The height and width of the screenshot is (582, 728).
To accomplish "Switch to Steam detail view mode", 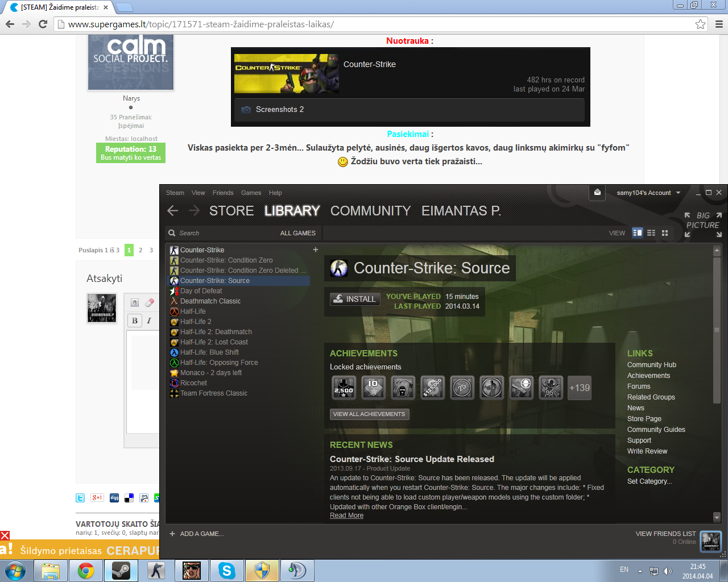I will pyautogui.click(x=638, y=233).
